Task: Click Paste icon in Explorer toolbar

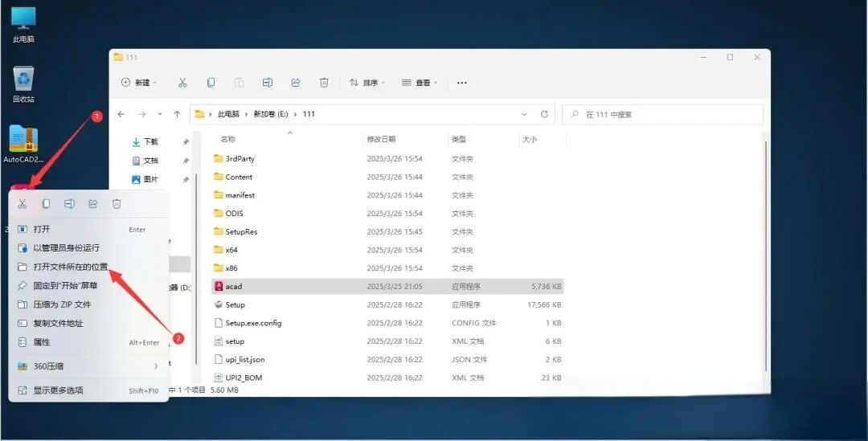Action: (240, 83)
